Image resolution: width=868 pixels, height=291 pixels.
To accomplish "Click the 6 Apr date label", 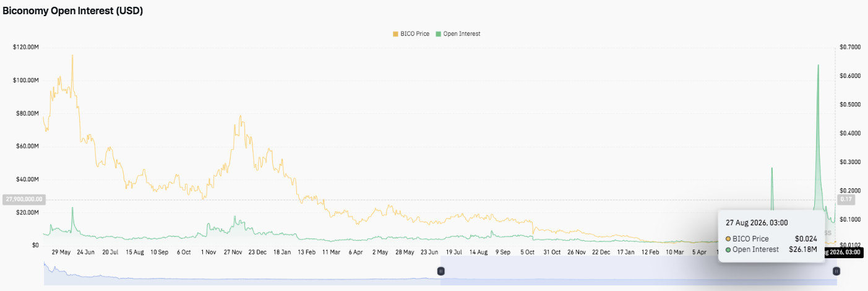I will pyautogui.click(x=355, y=253).
